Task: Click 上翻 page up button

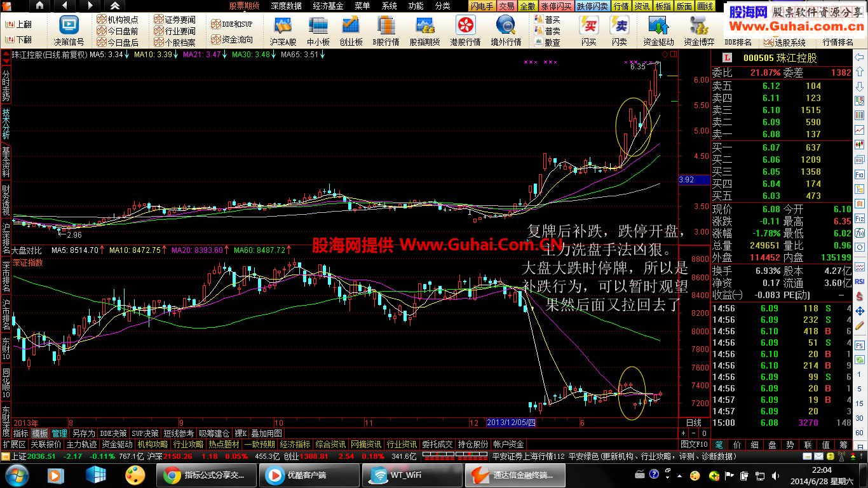Action: [x=19, y=25]
